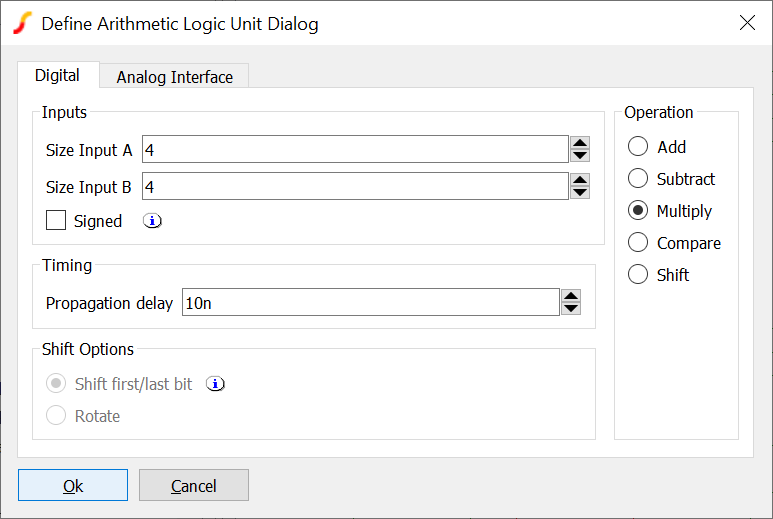Decrease Size Input A with down arrow

pyautogui.click(x=580, y=155)
